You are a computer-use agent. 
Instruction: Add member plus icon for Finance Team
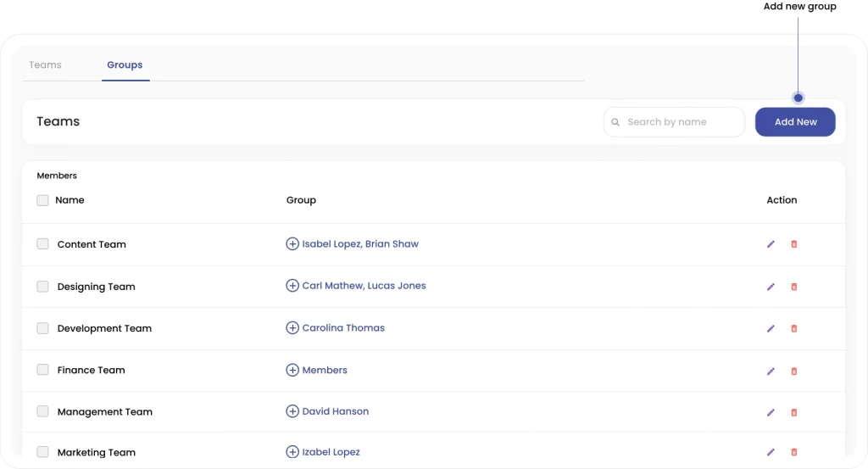coord(292,370)
